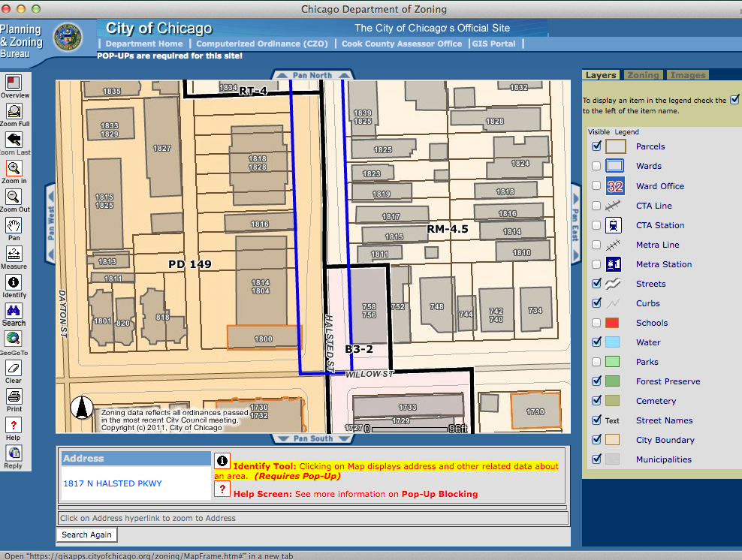Print the current map
This screenshot has height=560, width=742.
click(x=14, y=396)
